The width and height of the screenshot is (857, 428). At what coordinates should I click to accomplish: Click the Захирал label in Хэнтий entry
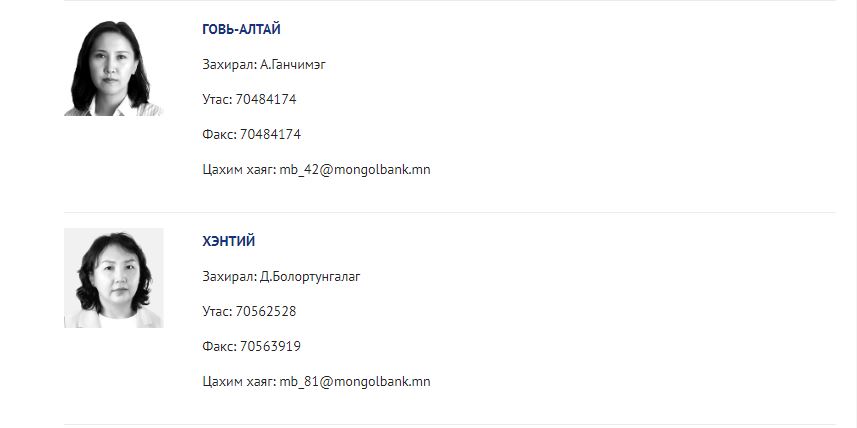click(230, 277)
